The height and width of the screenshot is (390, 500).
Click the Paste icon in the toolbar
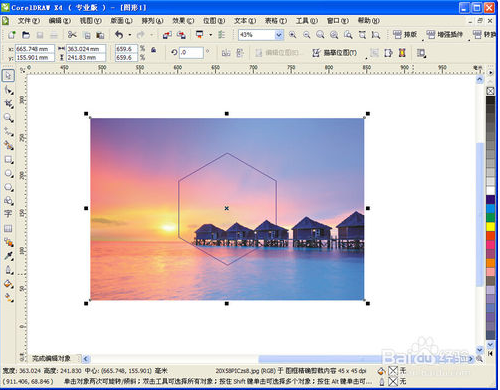point(100,35)
